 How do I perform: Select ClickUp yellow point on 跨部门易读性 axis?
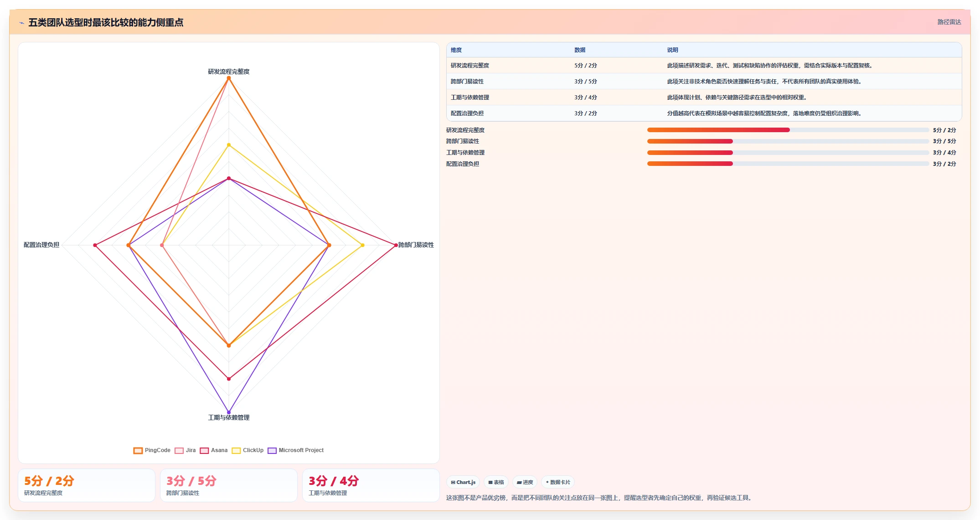click(363, 245)
